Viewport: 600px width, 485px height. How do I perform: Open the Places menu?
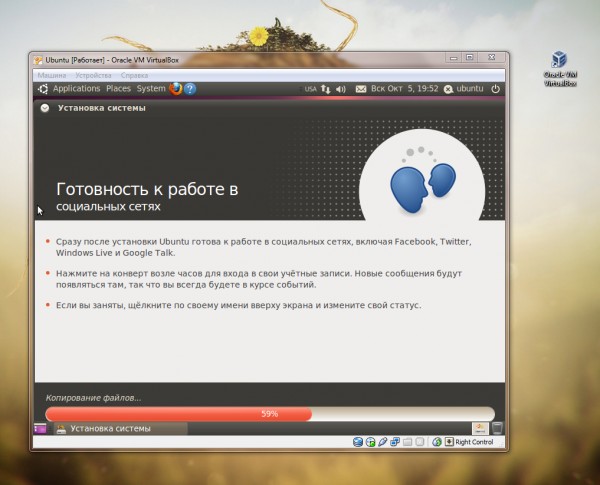click(118, 89)
